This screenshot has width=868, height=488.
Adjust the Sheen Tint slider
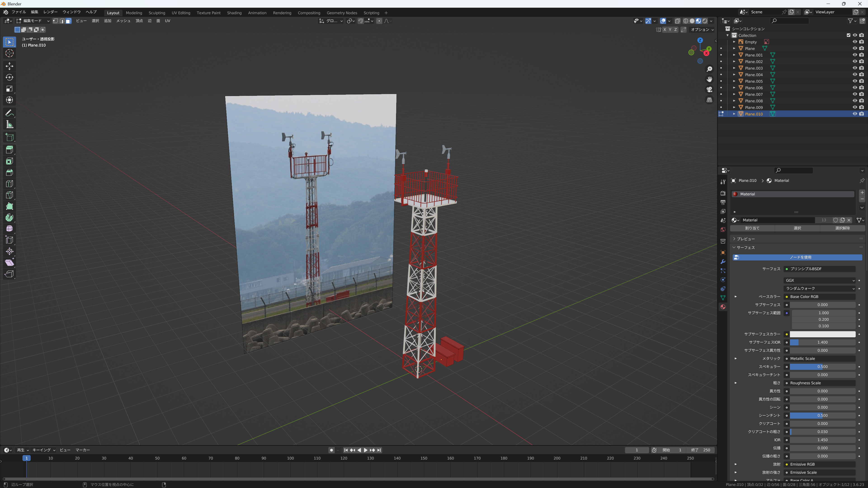pos(823,416)
